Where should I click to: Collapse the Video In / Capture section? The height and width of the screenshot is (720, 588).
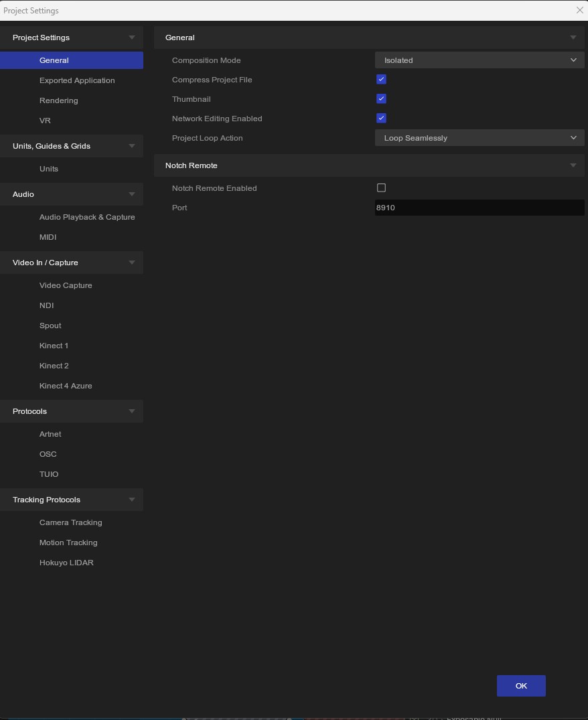(132, 263)
